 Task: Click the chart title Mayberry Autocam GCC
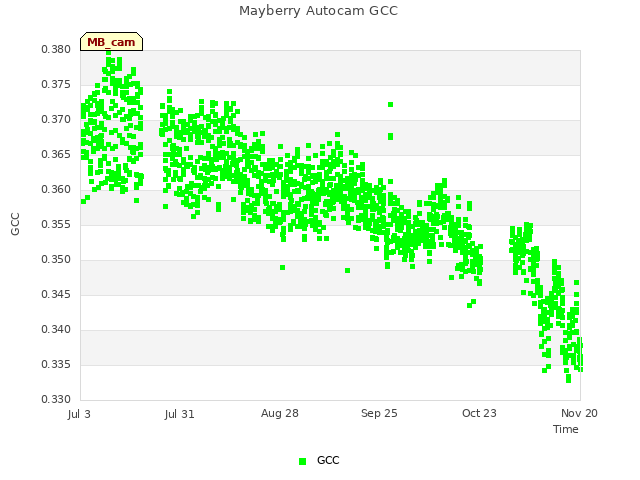(x=318, y=11)
